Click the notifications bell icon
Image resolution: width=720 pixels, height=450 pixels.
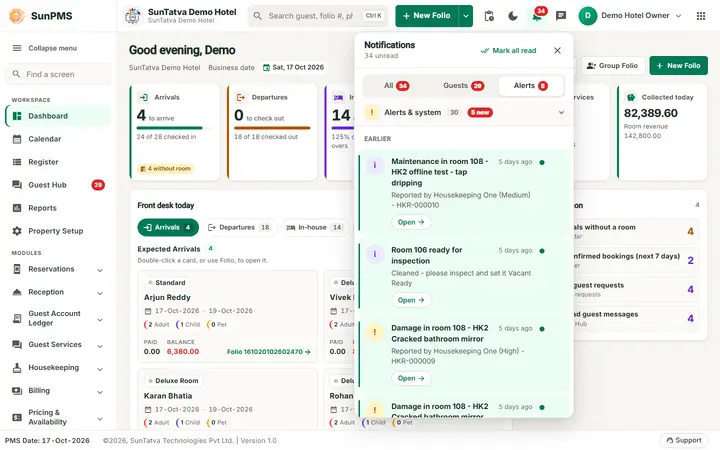pyautogui.click(x=536, y=17)
